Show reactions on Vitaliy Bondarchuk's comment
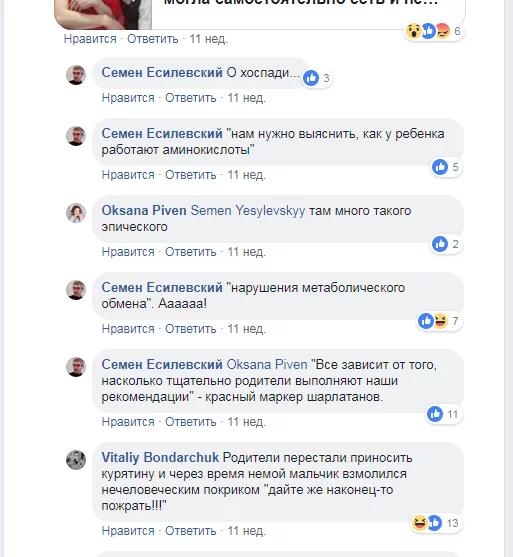The height and width of the screenshot is (557, 513). [436, 523]
